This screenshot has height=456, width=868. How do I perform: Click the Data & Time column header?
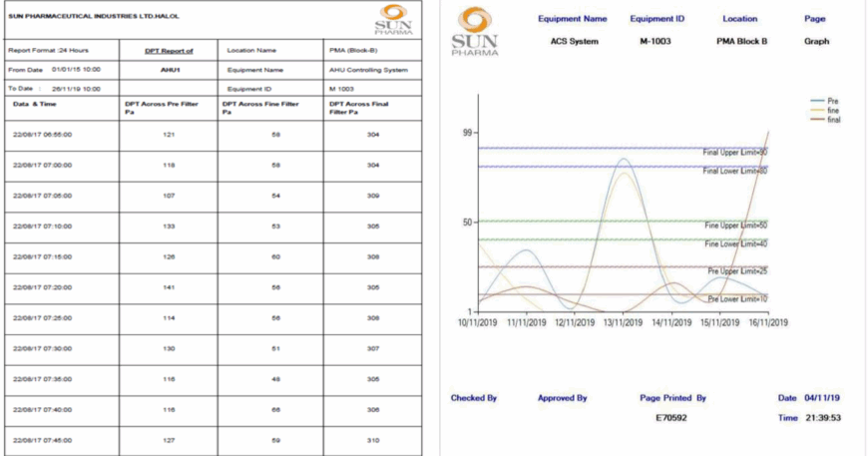[x=36, y=104]
